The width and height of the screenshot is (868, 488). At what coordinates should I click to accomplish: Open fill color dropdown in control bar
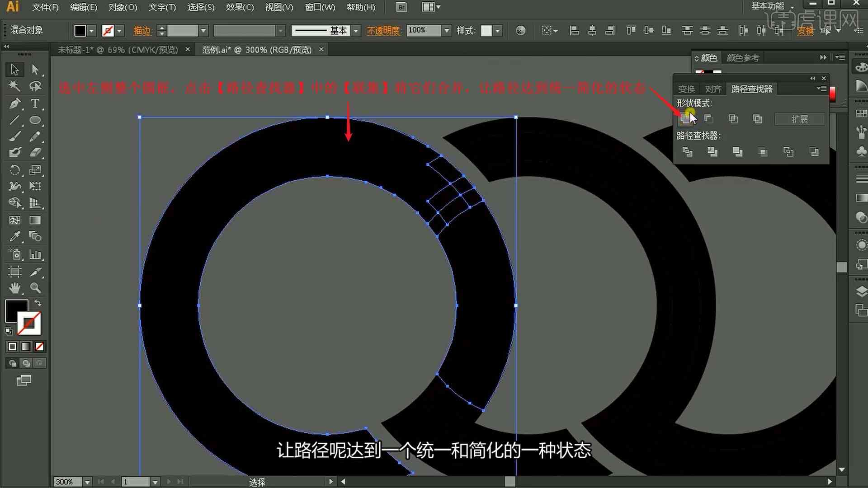[92, 31]
